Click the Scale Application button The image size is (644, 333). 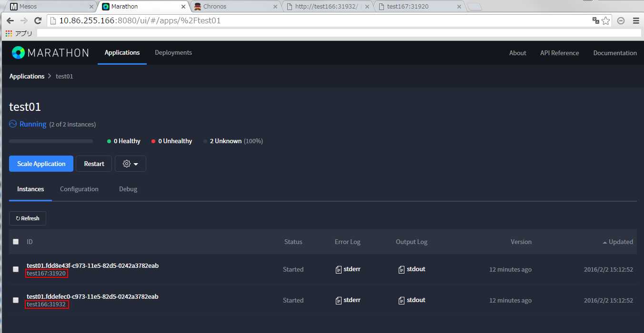coord(41,164)
